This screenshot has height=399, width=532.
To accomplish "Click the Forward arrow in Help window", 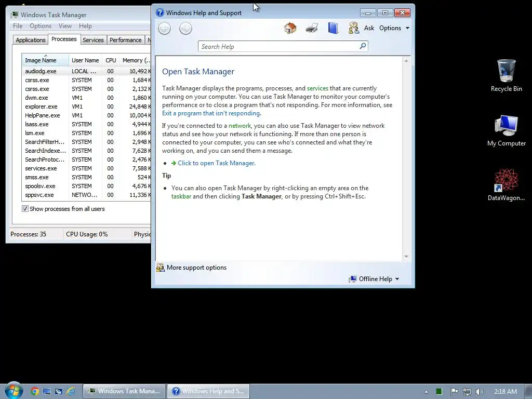I will pyautogui.click(x=185, y=28).
